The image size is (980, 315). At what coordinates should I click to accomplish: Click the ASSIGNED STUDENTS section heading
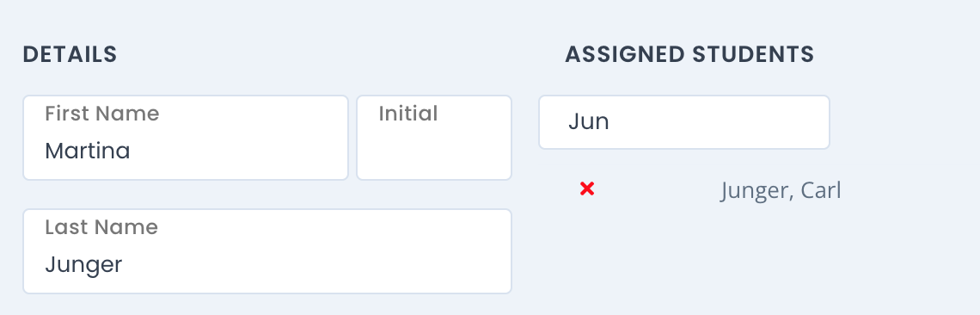(689, 54)
